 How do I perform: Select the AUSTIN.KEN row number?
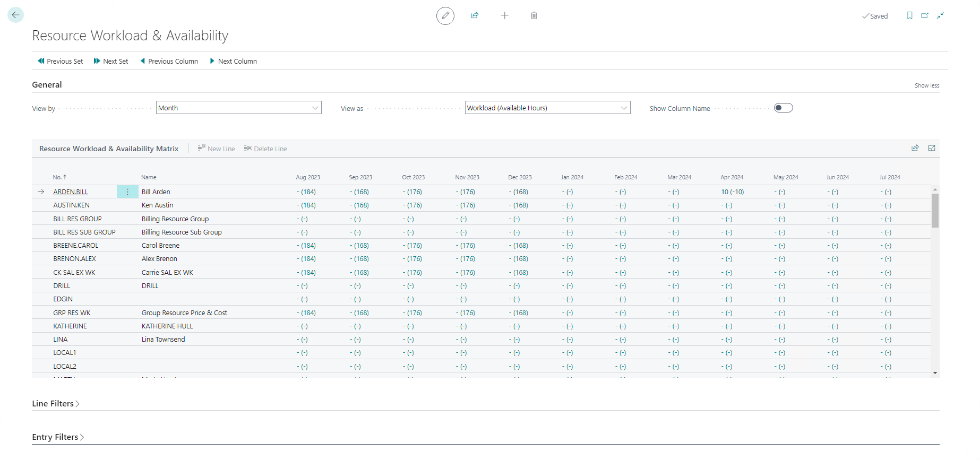(x=71, y=205)
